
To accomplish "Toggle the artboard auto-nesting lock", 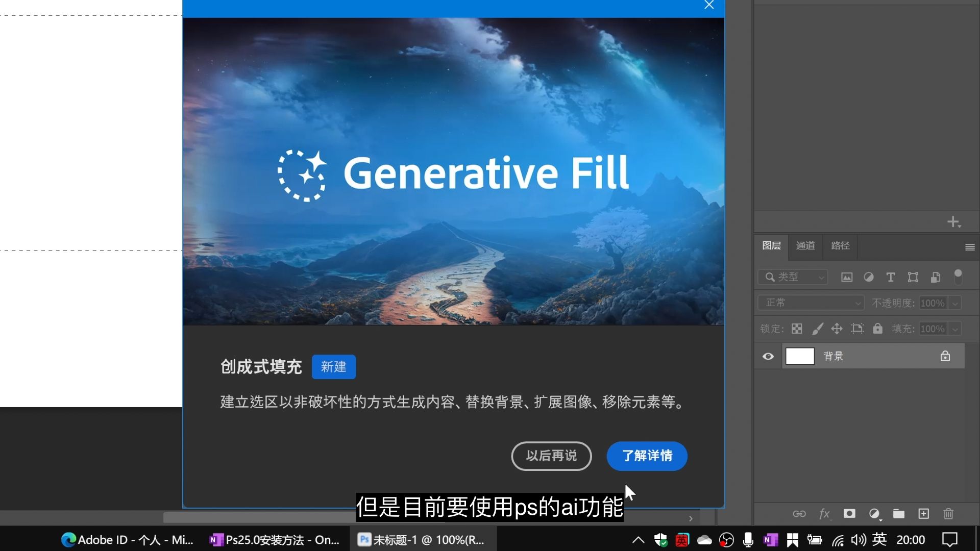I will click(x=857, y=329).
